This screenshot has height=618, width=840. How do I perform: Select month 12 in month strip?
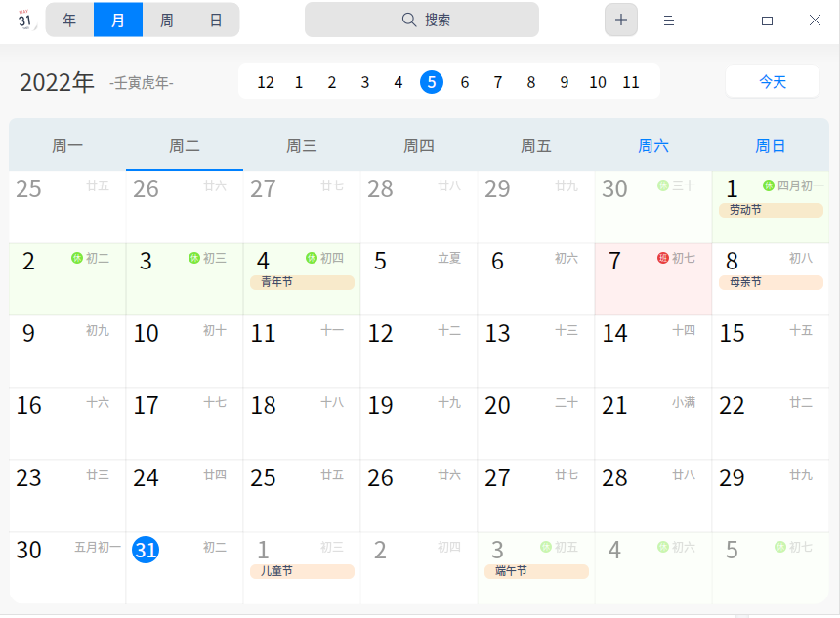click(x=265, y=82)
